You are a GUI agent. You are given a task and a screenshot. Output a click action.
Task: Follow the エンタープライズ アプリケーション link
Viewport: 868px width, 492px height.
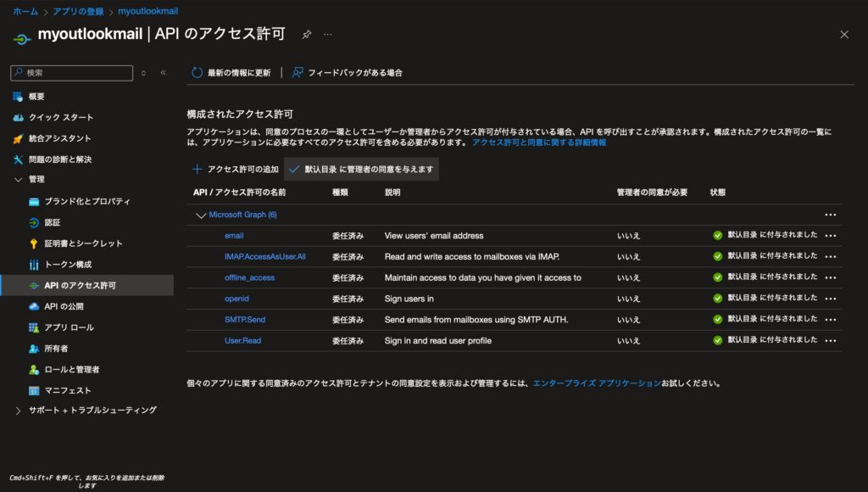596,383
